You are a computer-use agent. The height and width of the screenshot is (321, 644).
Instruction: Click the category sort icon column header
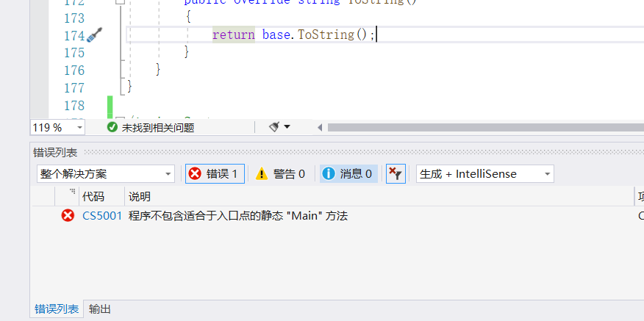pos(67,197)
